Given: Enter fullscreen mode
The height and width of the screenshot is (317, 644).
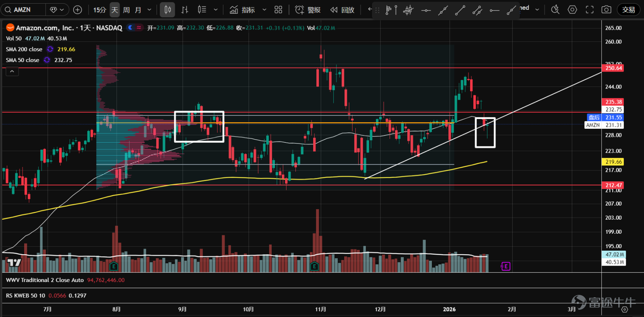Looking at the screenshot, I should [x=590, y=10].
